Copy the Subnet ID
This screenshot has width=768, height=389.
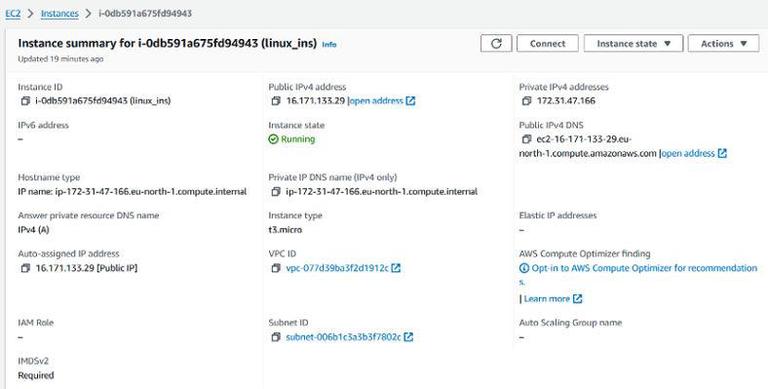(x=276, y=337)
